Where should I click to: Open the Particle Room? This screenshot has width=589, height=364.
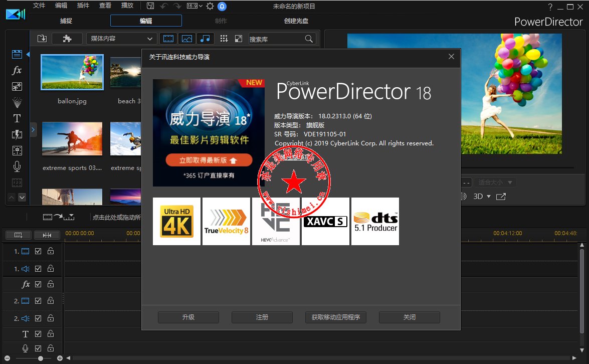point(17,103)
